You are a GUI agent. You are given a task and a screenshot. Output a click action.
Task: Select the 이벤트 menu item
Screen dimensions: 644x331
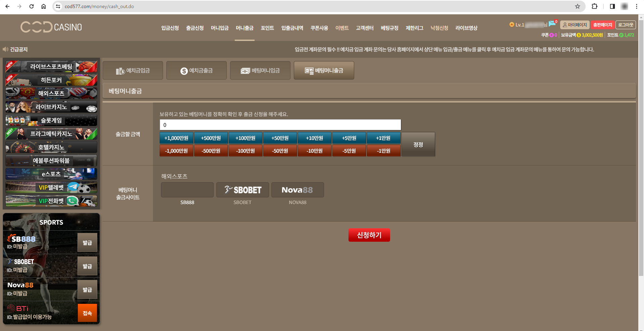tap(342, 28)
